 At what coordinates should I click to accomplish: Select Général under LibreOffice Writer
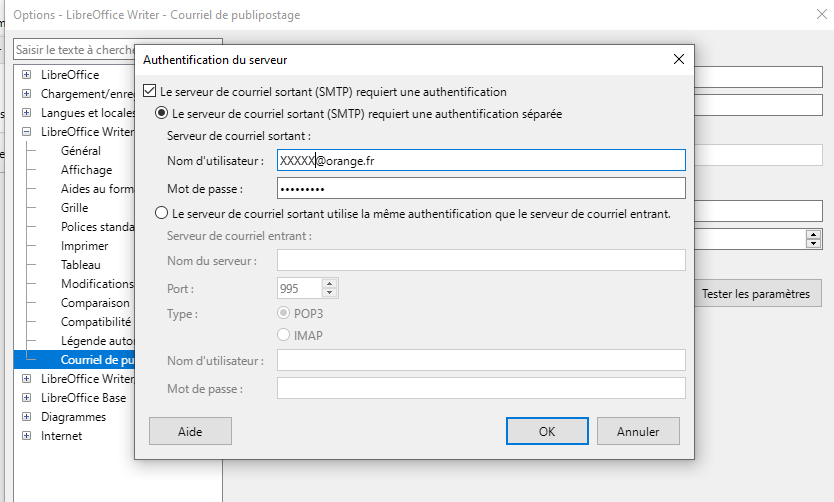(81, 150)
